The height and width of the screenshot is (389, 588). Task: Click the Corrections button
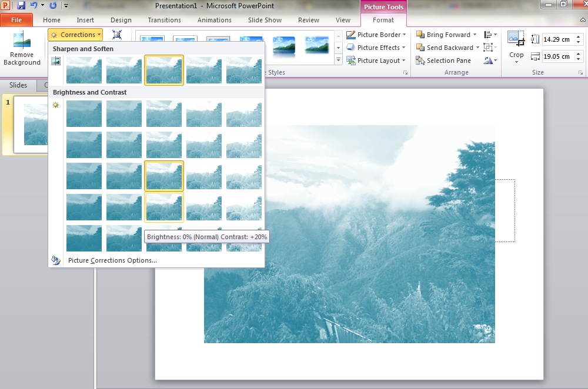tap(75, 35)
